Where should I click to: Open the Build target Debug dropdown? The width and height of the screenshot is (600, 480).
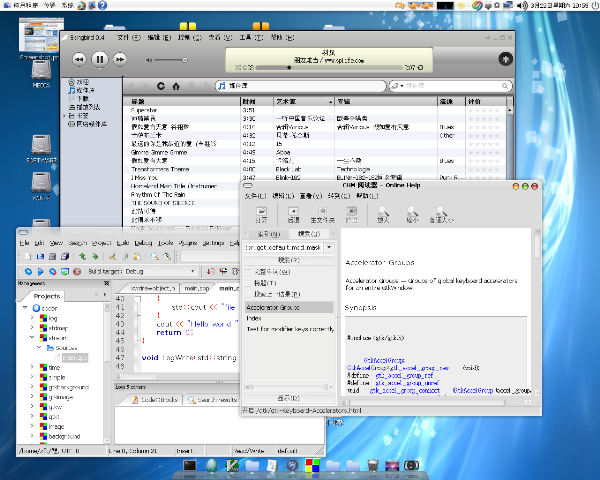(x=161, y=271)
